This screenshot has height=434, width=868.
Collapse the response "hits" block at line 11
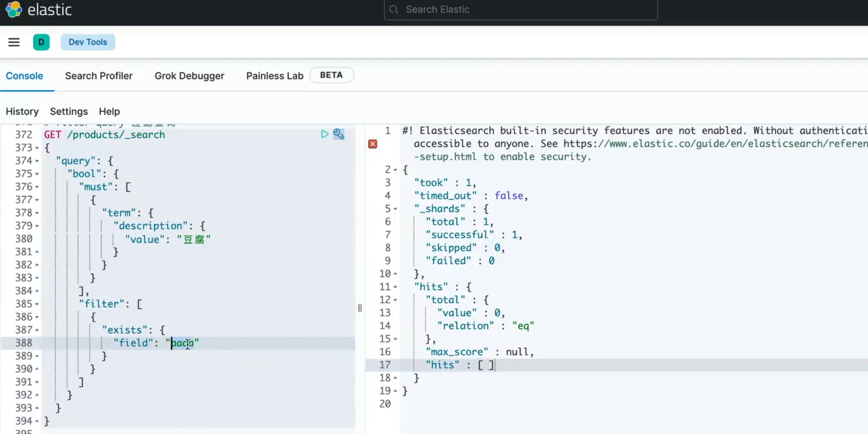[395, 287]
